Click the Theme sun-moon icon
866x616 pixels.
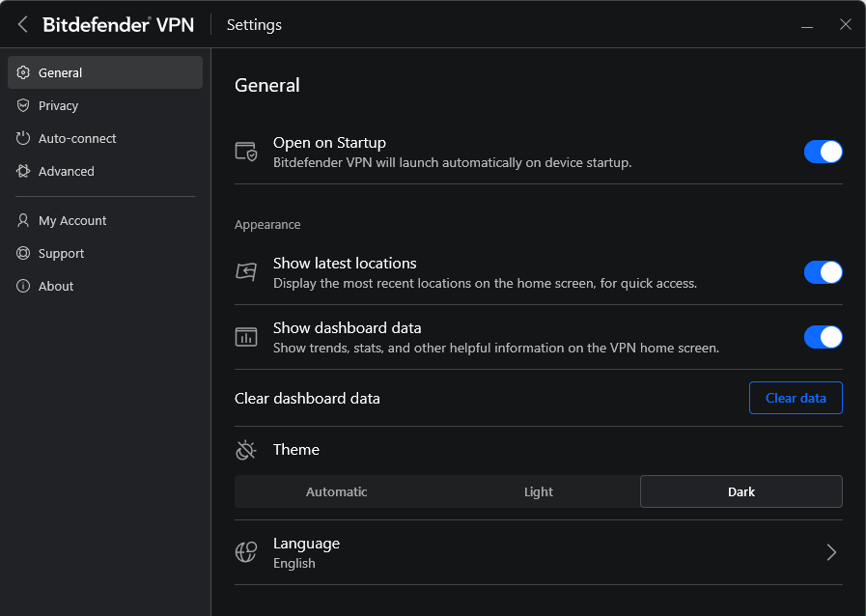pyautogui.click(x=246, y=450)
